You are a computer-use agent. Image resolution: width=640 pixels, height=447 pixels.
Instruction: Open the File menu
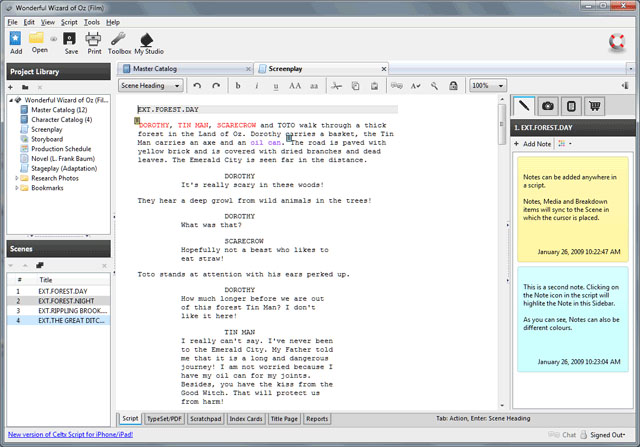tap(12, 22)
